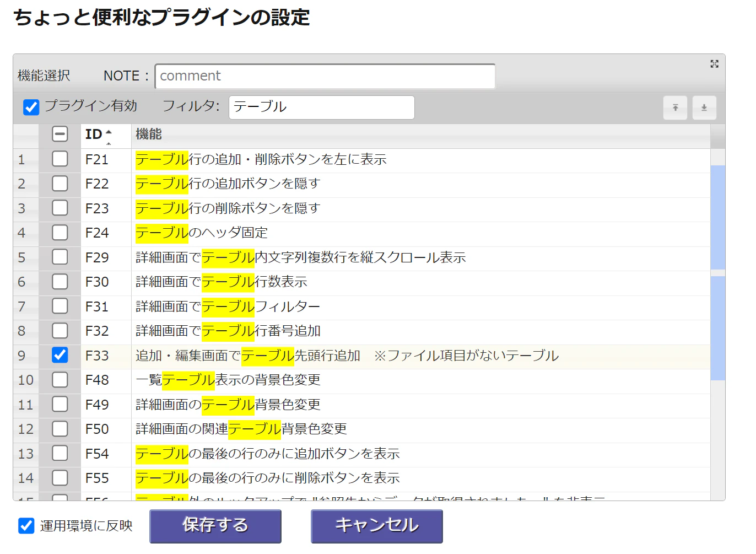Image resolution: width=756 pixels, height=554 pixels.
Task: Click 詳細画面のテーブル背景色変更 text
Action: 228,405
